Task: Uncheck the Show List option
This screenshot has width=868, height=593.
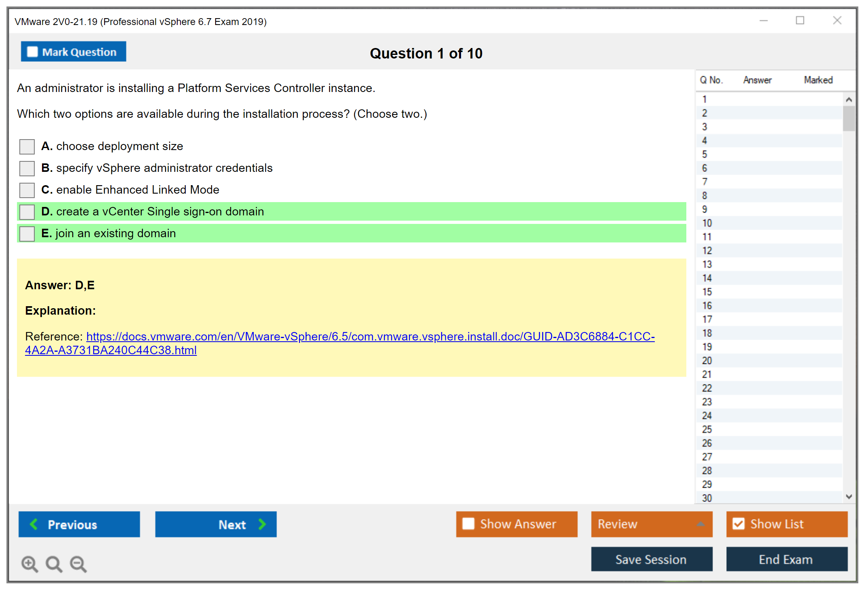Action: tap(738, 524)
